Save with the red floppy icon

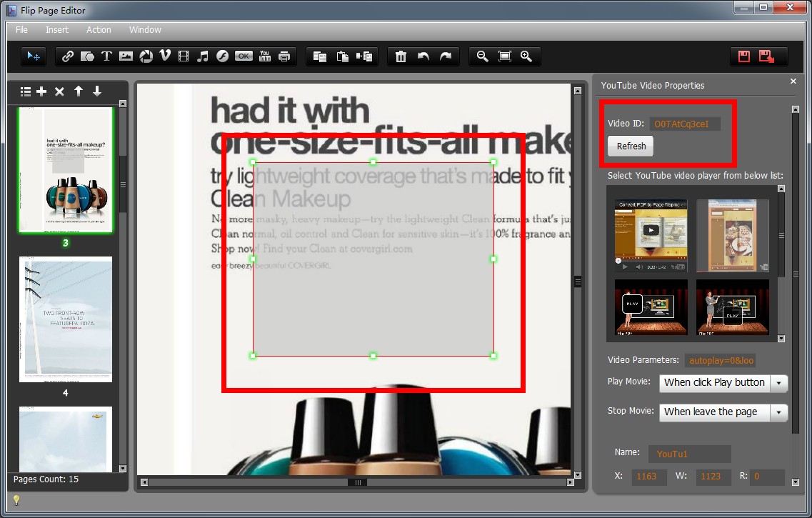click(x=744, y=56)
